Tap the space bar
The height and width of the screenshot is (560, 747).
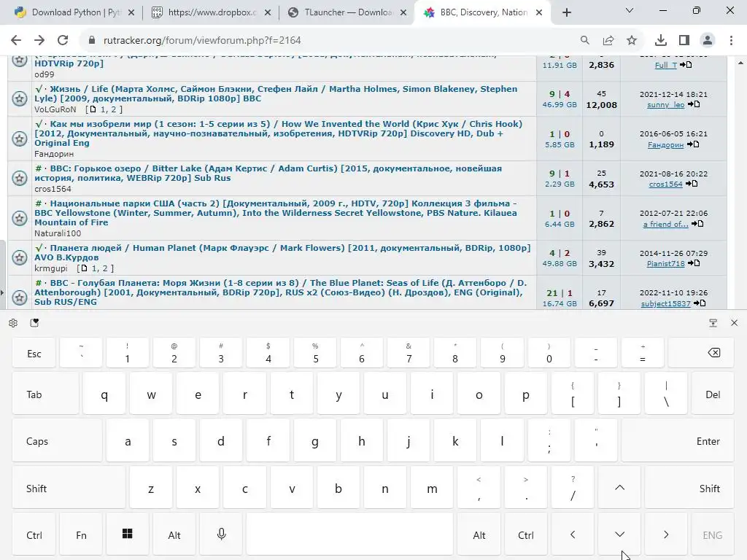coord(349,534)
